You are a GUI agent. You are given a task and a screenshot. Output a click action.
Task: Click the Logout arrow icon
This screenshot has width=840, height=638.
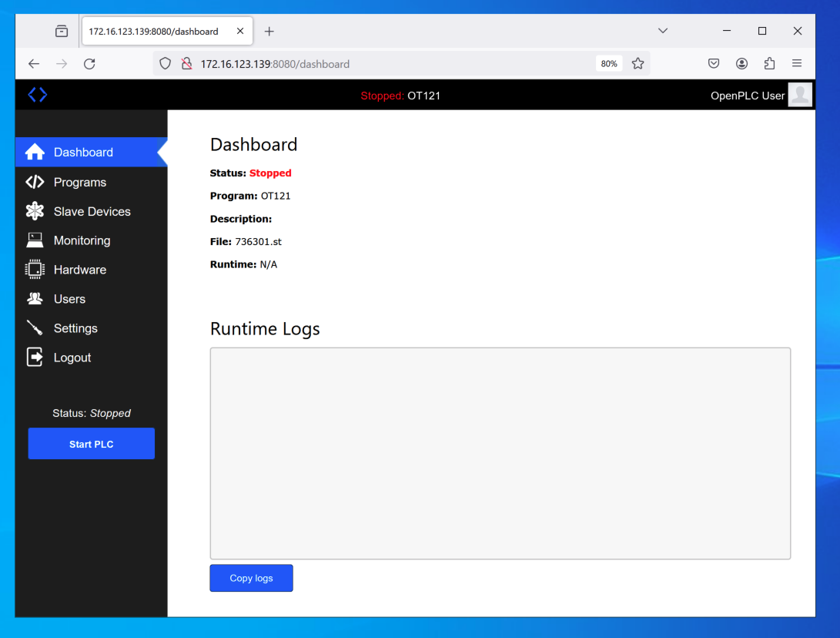pos(35,357)
